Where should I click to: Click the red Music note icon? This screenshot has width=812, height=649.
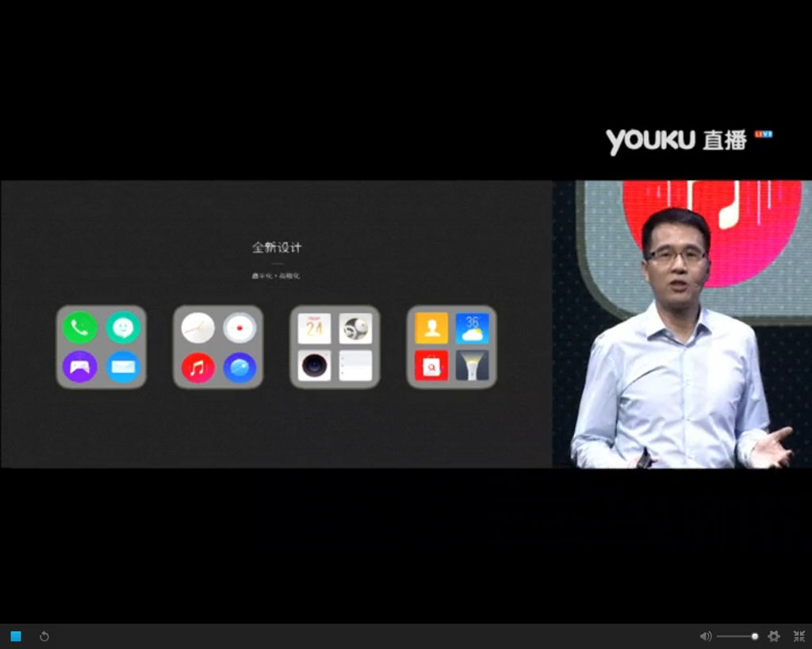click(197, 367)
